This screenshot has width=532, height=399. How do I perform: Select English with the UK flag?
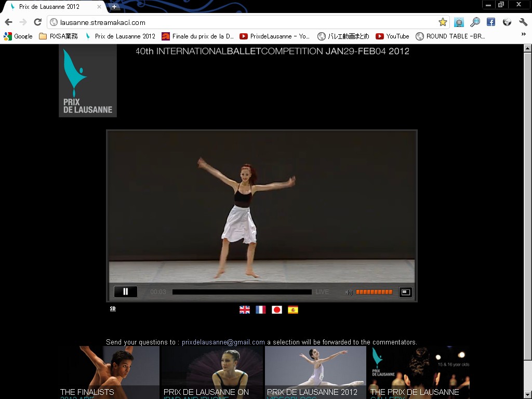[x=245, y=310]
